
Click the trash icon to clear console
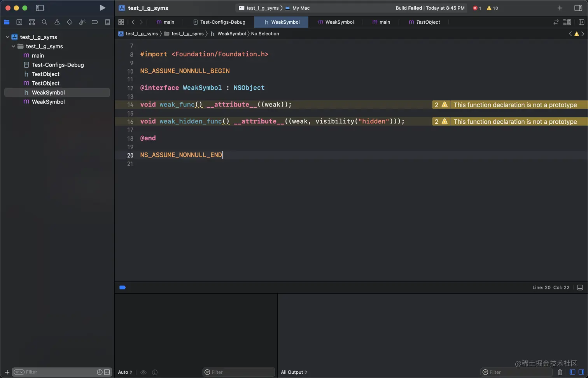click(x=560, y=372)
